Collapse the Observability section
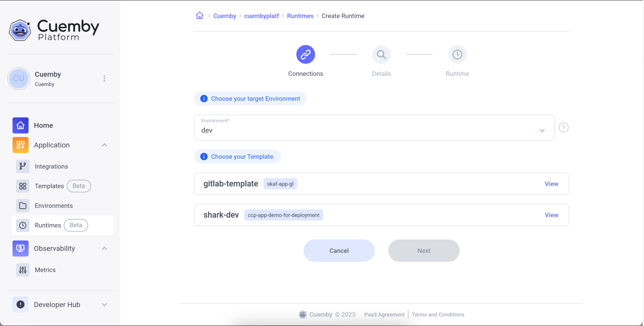The width and height of the screenshot is (644, 326). (104, 248)
